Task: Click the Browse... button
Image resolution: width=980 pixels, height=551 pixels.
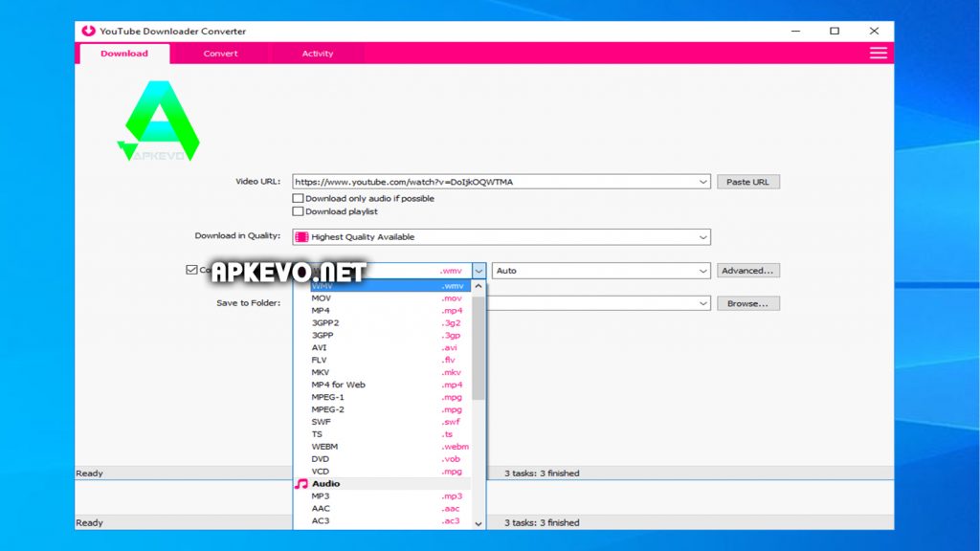Action: (748, 303)
